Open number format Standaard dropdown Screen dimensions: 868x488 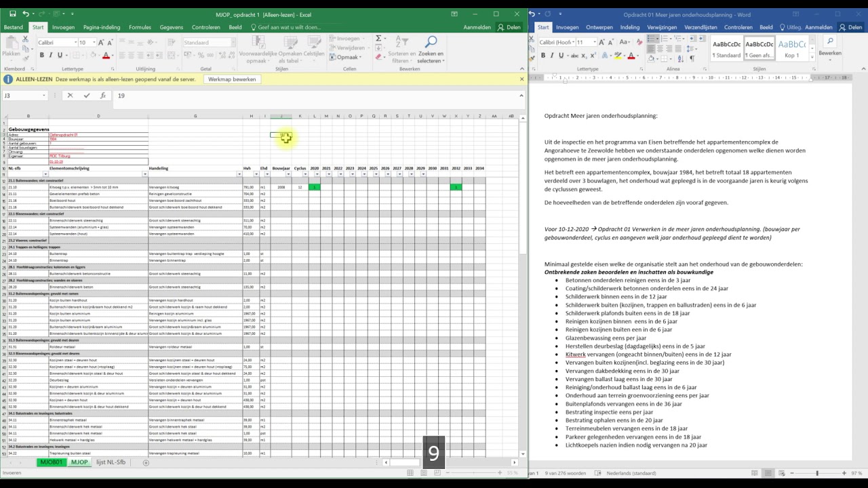[233, 43]
